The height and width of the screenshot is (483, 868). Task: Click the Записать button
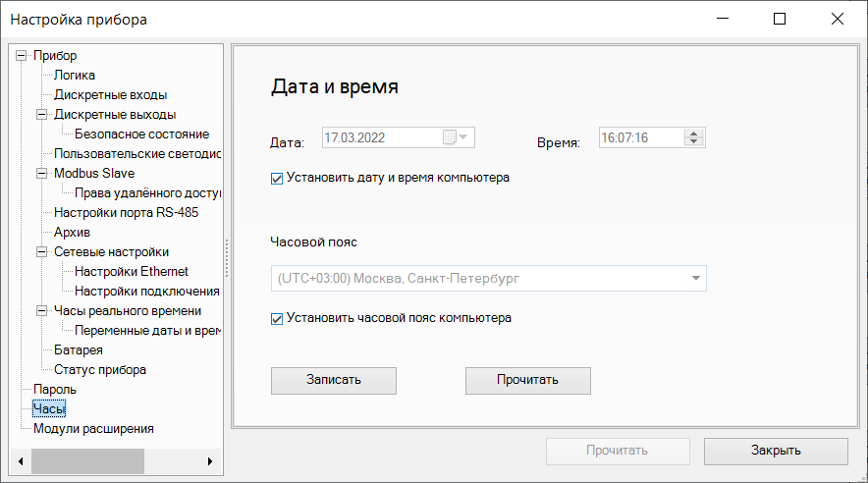[x=333, y=380]
